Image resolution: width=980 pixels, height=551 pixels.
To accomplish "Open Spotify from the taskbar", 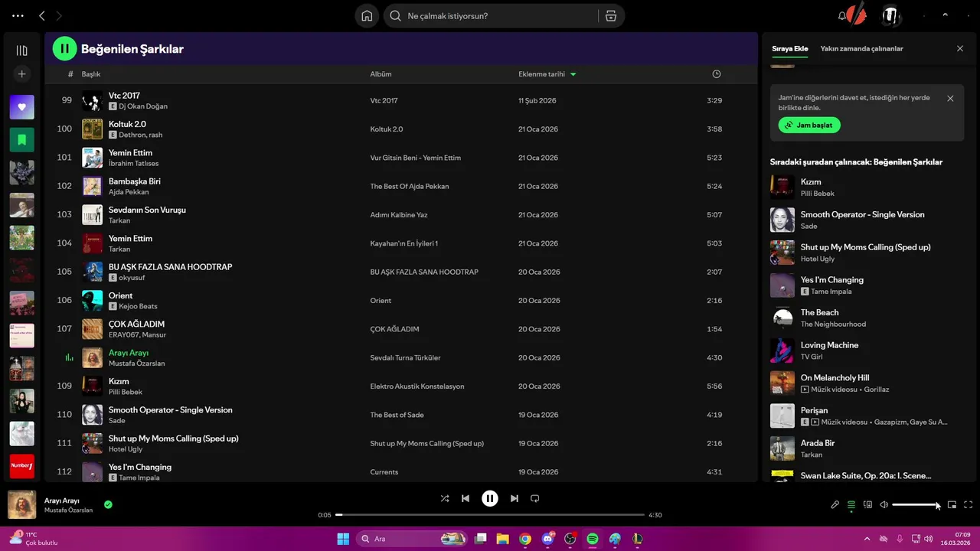I will coord(592,539).
